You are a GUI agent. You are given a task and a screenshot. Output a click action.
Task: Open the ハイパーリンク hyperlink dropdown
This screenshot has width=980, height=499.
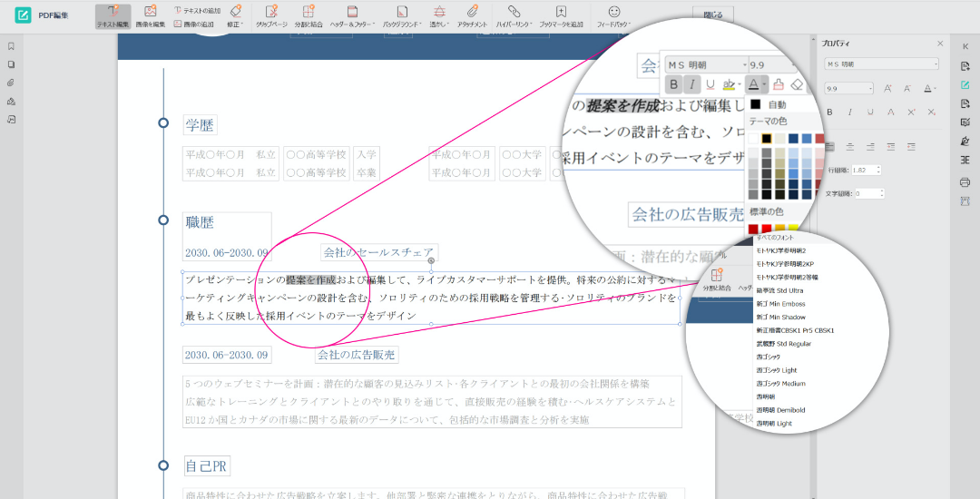point(514,17)
